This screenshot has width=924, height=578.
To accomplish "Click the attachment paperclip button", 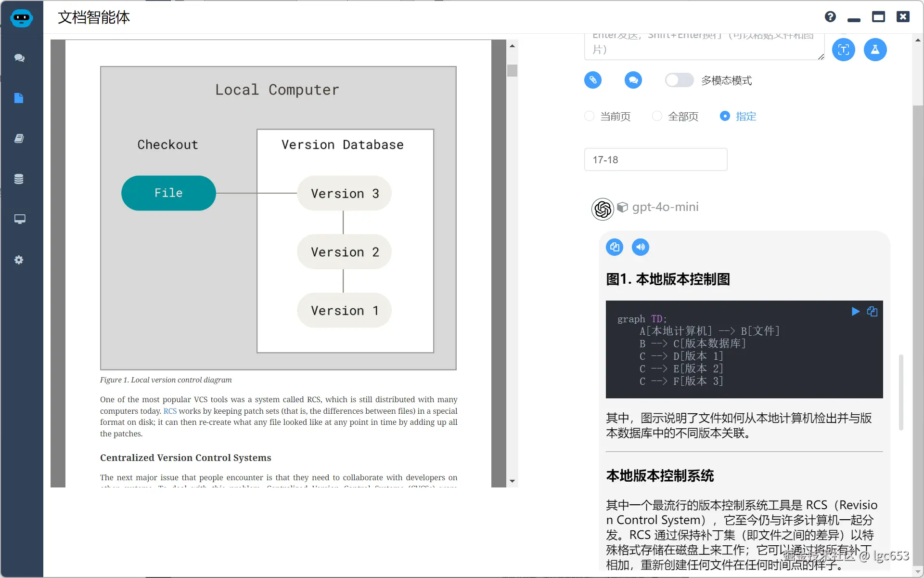I will coord(593,80).
